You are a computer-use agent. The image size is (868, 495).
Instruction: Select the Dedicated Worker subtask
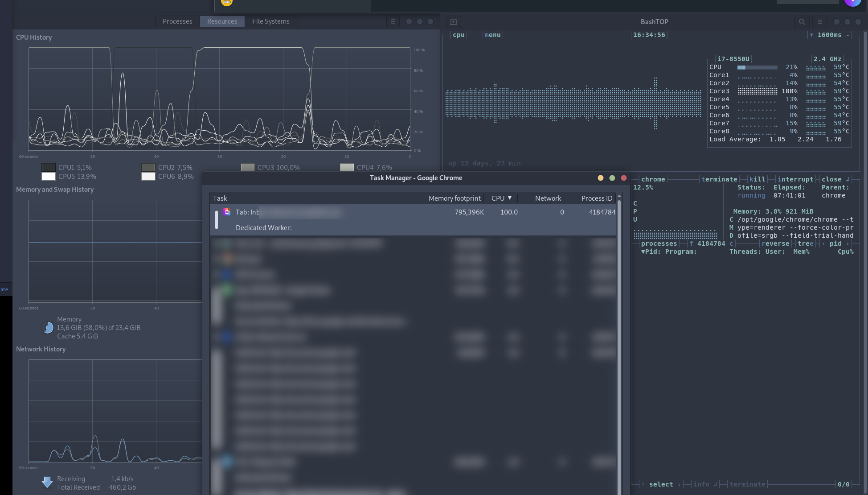(x=264, y=228)
